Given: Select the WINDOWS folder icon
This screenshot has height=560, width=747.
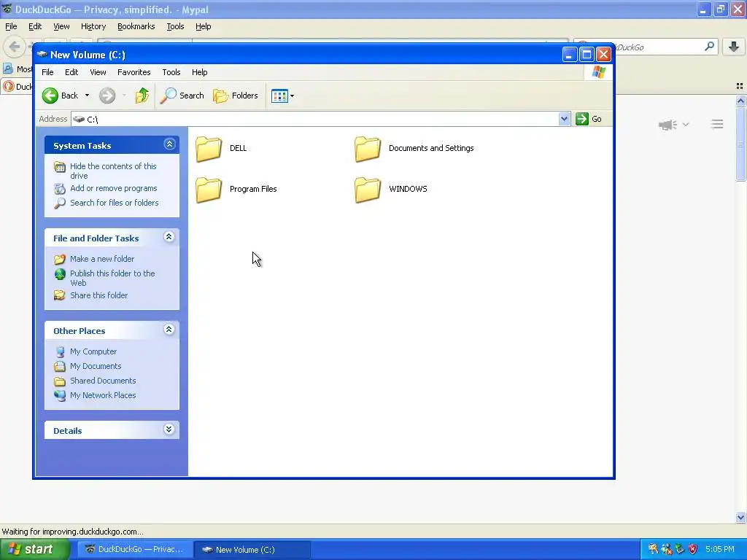Looking at the screenshot, I should click(x=368, y=190).
